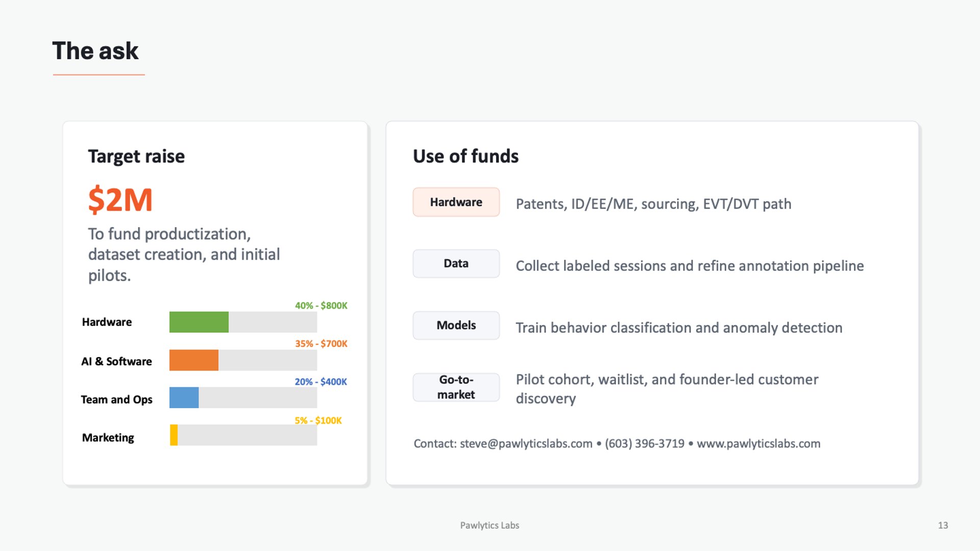Screen dimensions: 980x551
Task: Click the green Hardware bar segment
Action: [x=199, y=322]
